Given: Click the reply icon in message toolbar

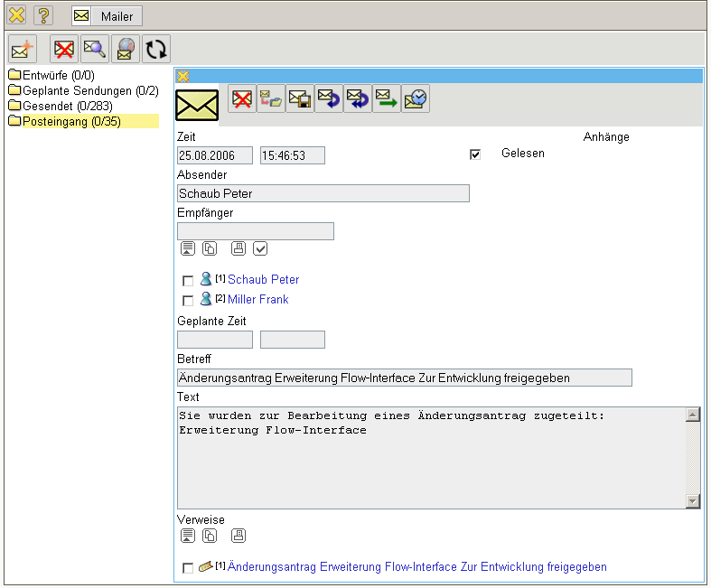Looking at the screenshot, I should 329,98.
